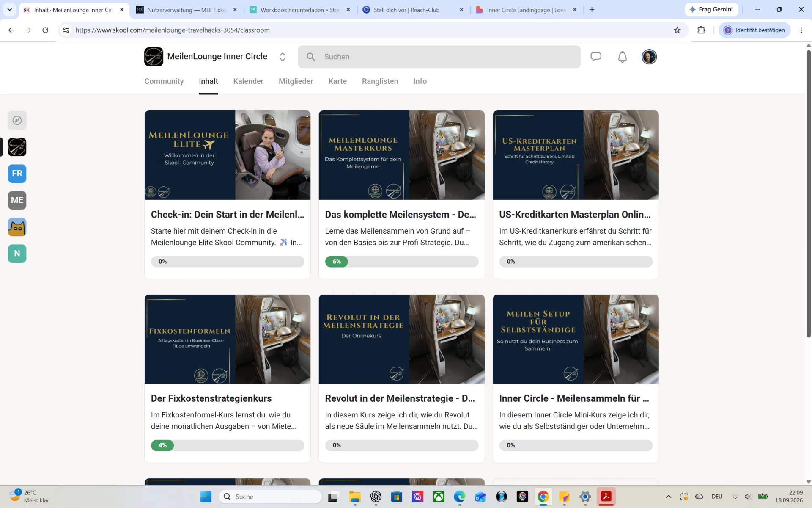The image size is (812, 508).
Task: Open the Info tab
Action: 420,81
